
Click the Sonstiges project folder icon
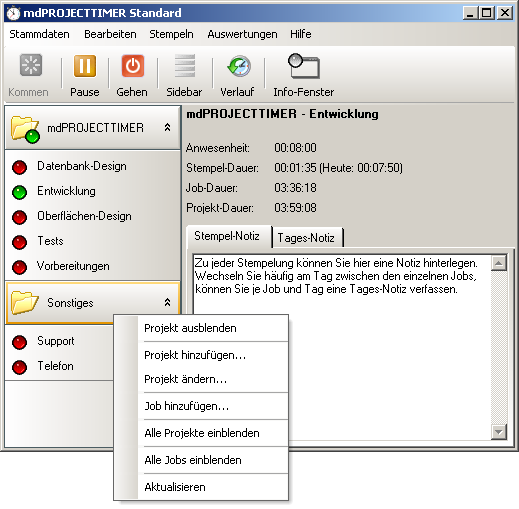[x=24, y=302]
